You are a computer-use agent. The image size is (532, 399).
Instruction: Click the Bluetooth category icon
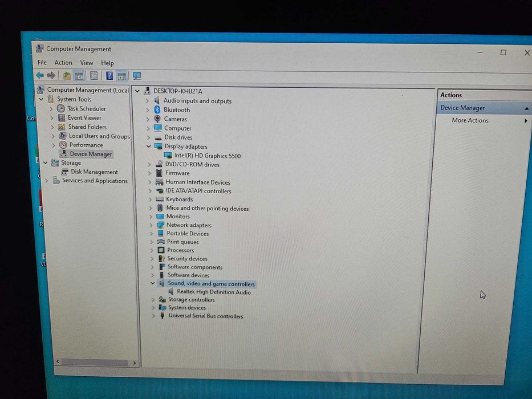157,109
